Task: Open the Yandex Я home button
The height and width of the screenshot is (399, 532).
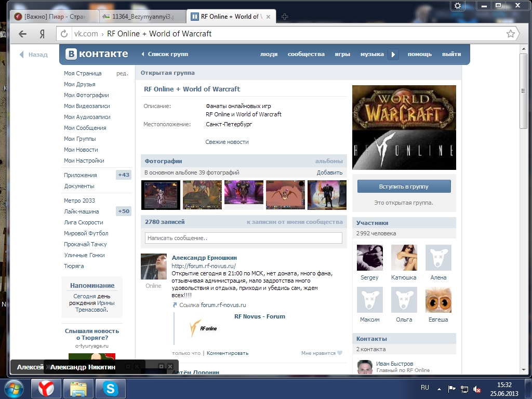Action: point(43,34)
